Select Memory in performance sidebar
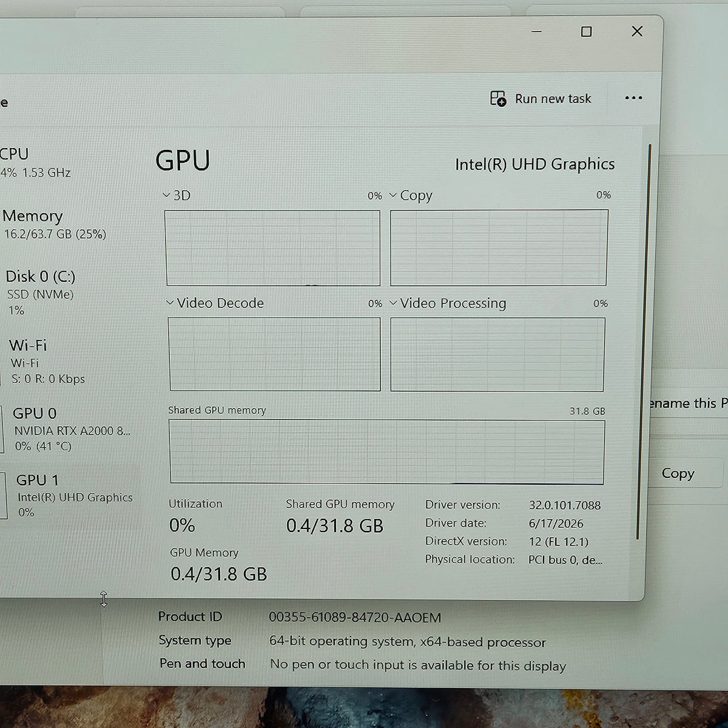Image resolution: width=728 pixels, height=728 pixels. 55,224
